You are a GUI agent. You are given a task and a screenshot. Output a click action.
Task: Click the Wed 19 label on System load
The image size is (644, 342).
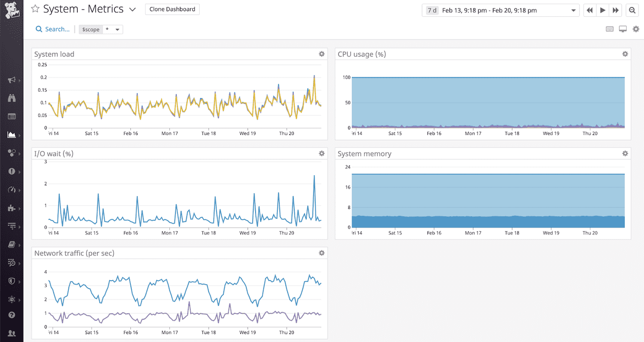(x=247, y=133)
